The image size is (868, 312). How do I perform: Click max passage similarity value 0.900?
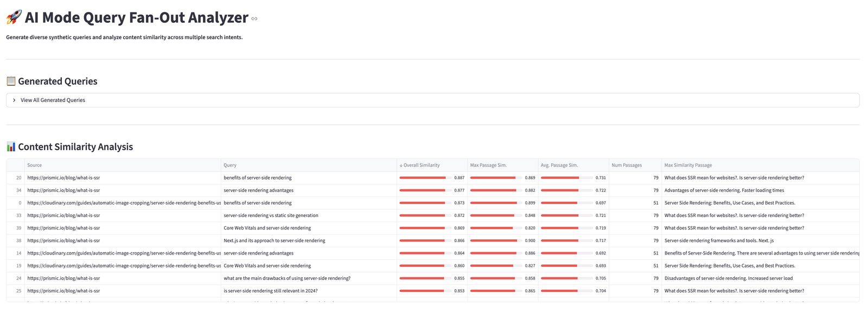tap(530, 241)
